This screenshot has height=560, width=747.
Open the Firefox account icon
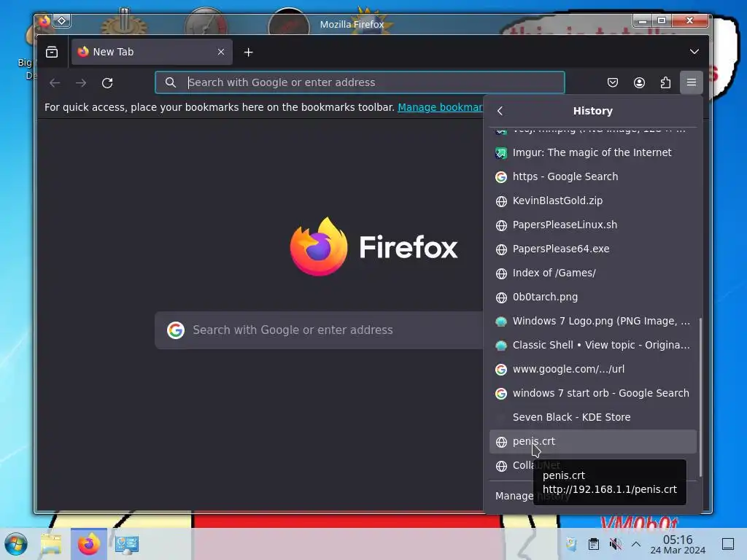pos(639,82)
